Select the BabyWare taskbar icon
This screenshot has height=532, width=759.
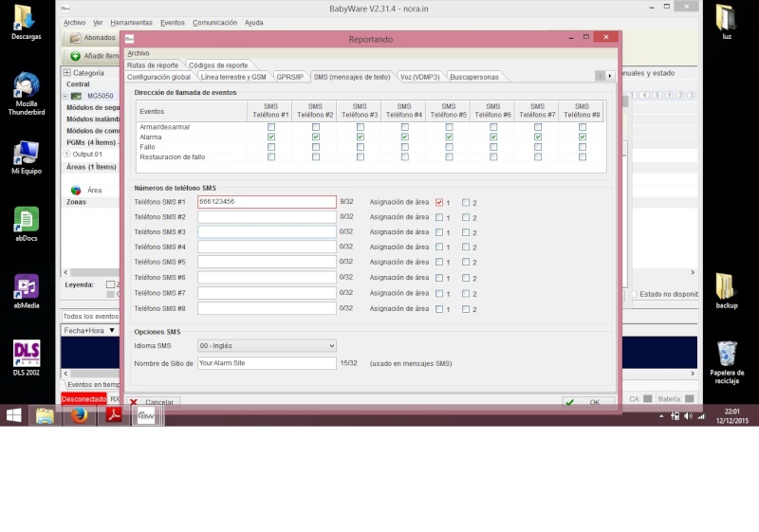tap(146, 415)
